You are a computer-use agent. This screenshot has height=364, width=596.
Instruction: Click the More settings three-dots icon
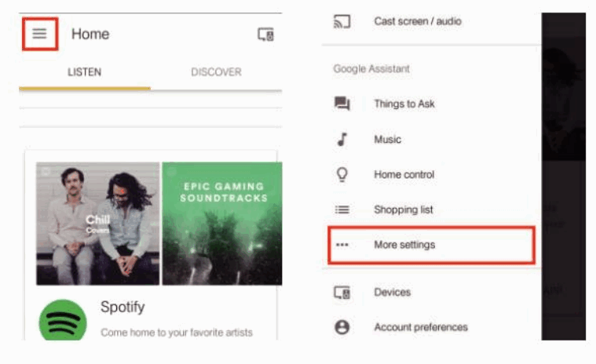pos(342,245)
